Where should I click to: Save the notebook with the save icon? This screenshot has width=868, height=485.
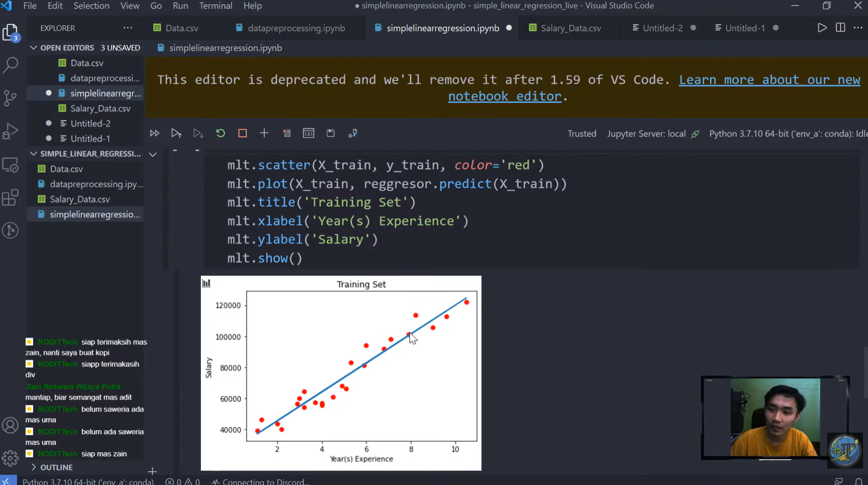click(x=331, y=133)
